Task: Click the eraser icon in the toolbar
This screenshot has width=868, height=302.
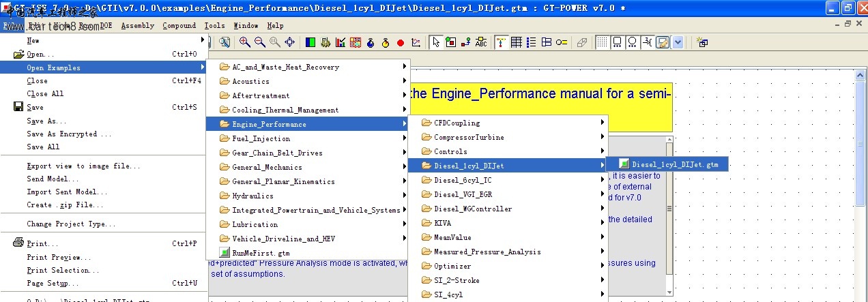Action: (581, 42)
